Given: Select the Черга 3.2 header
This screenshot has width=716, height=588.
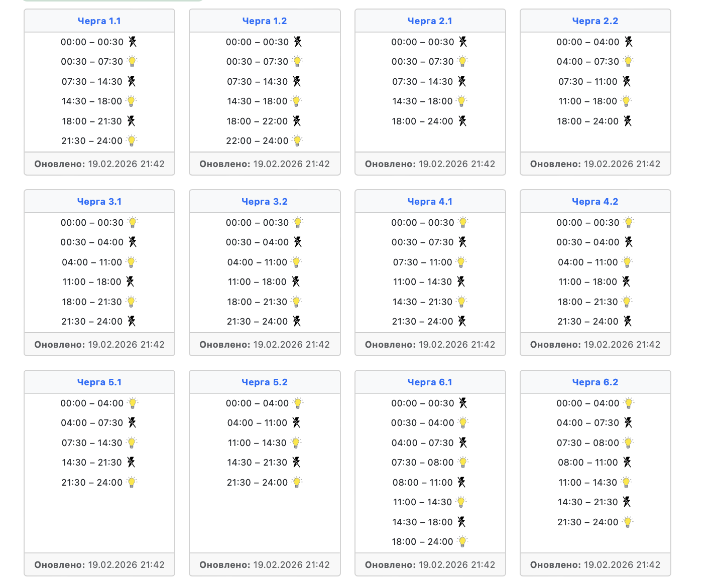Looking at the screenshot, I should point(264,202).
